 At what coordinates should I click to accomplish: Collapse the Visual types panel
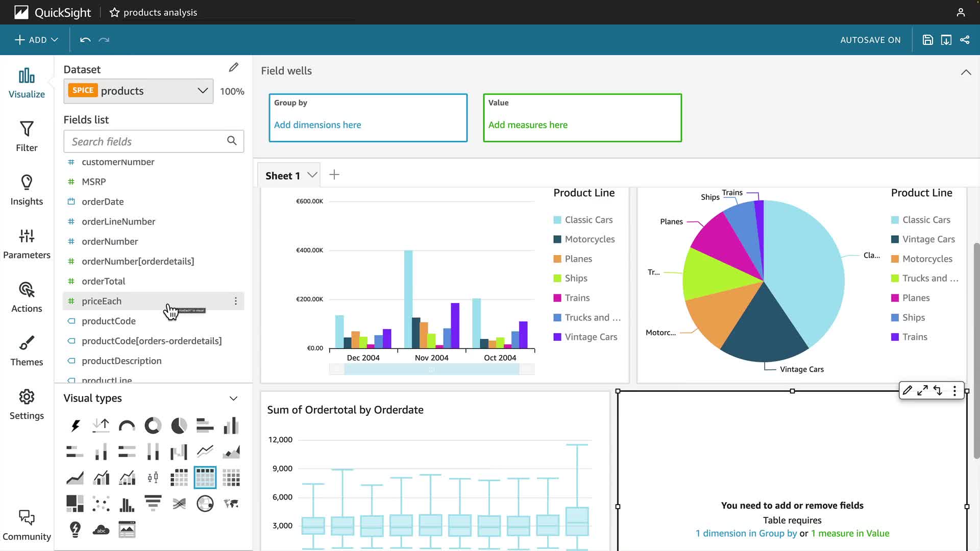(233, 398)
